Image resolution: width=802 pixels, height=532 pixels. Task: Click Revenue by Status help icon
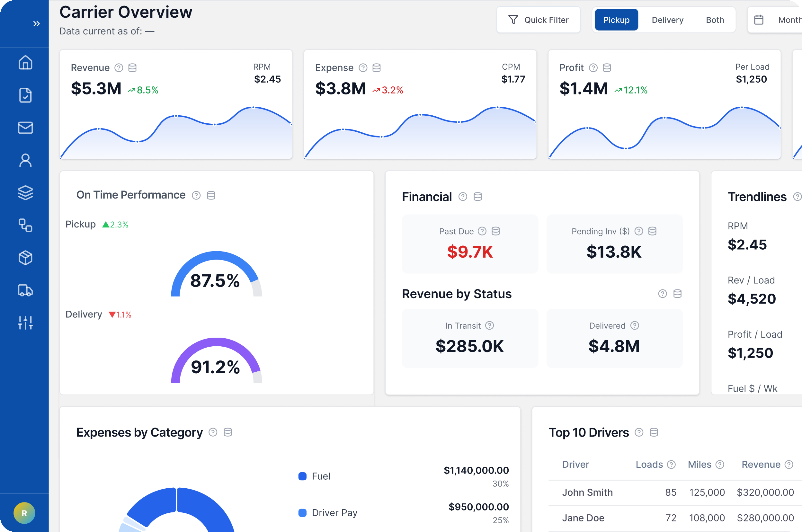[663, 294]
